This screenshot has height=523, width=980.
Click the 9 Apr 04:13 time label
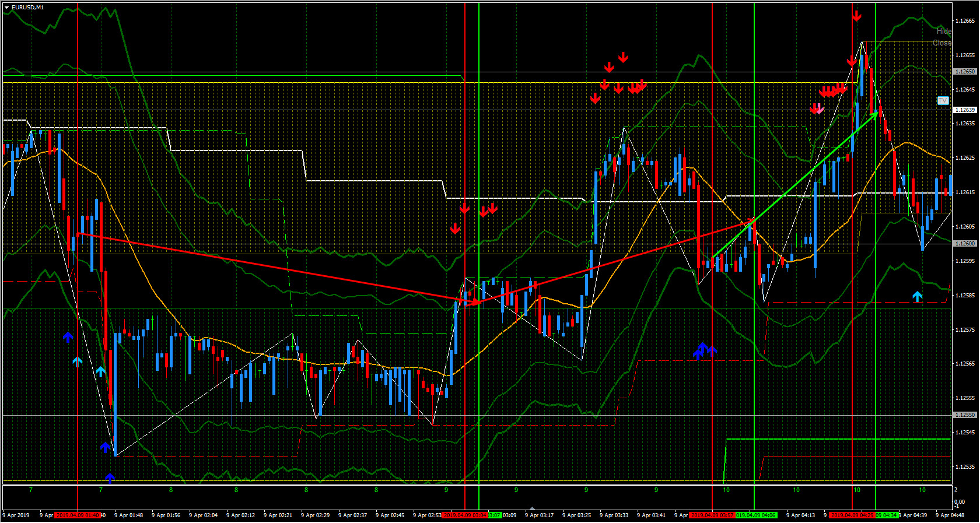click(x=800, y=515)
